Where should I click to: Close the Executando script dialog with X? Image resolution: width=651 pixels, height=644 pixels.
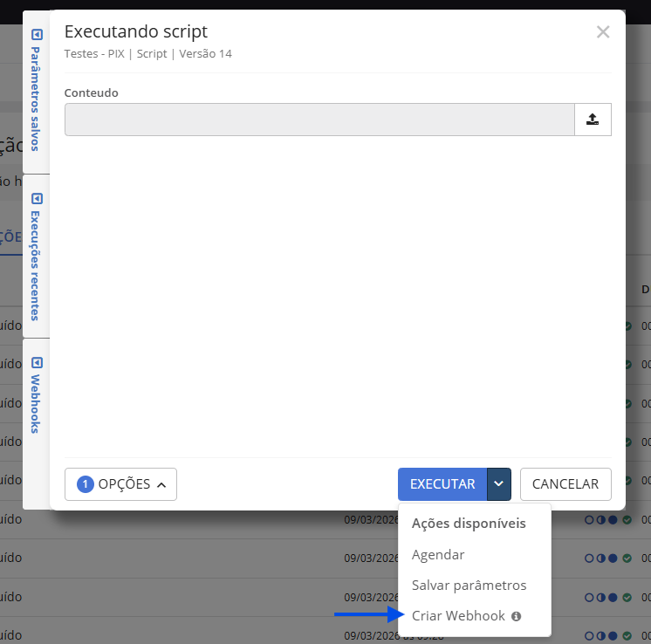(x=602, y=32)
